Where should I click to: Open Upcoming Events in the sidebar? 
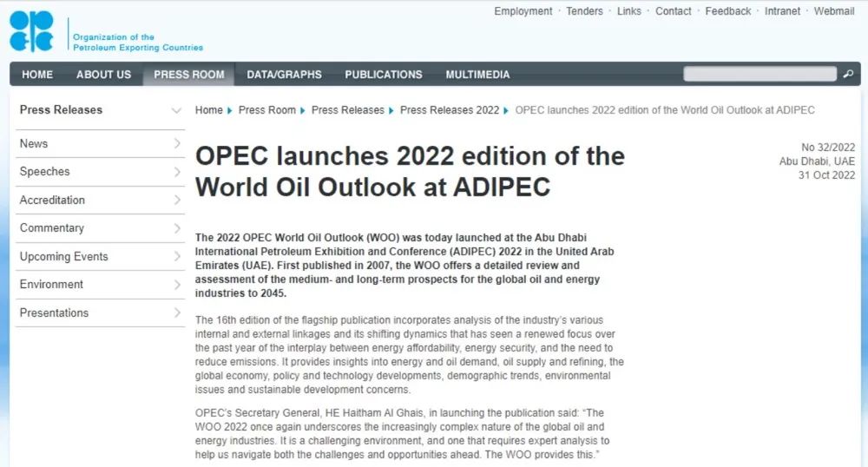pos(63,256)
